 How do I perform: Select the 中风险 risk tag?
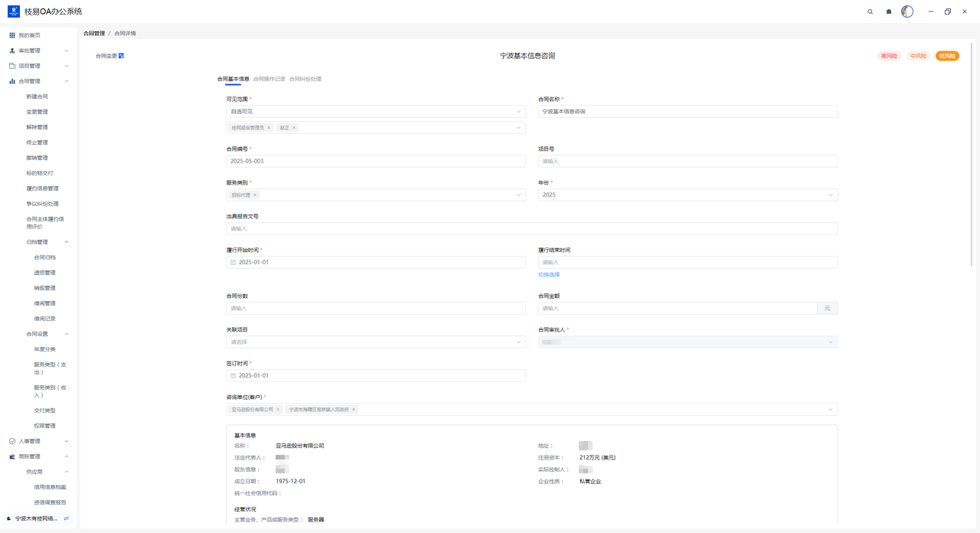[x=917, y=56]
